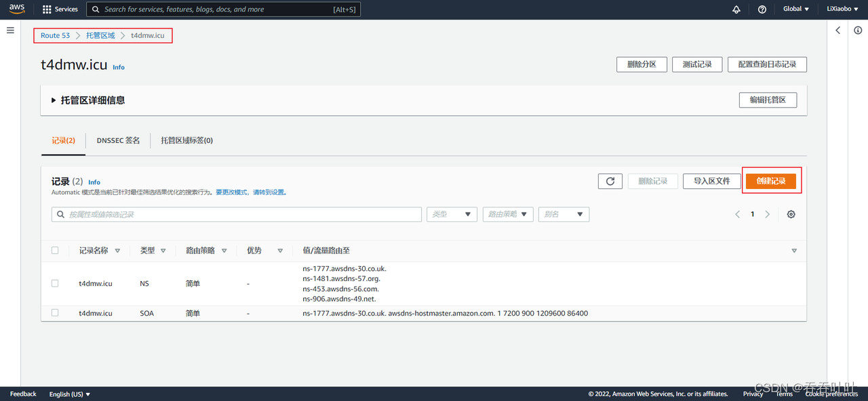868x401 pixels.
Task: Click the 删除分区 button
Action: [642, 64]
